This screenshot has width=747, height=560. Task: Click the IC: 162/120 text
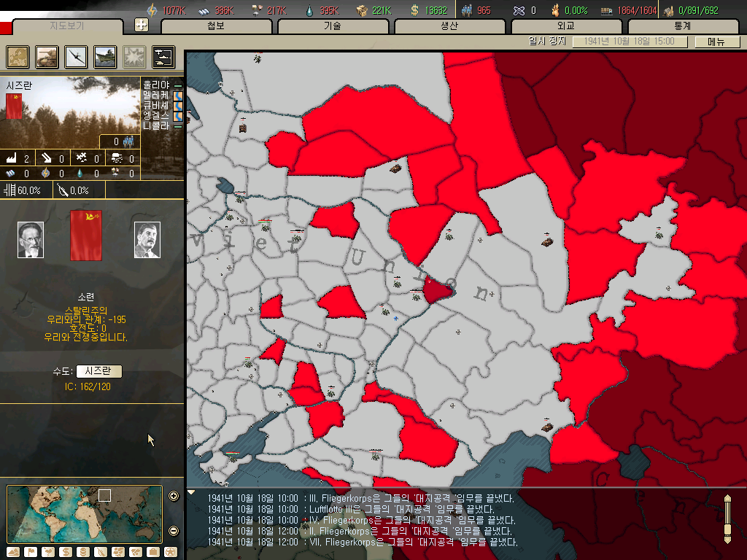click(88, 386)
